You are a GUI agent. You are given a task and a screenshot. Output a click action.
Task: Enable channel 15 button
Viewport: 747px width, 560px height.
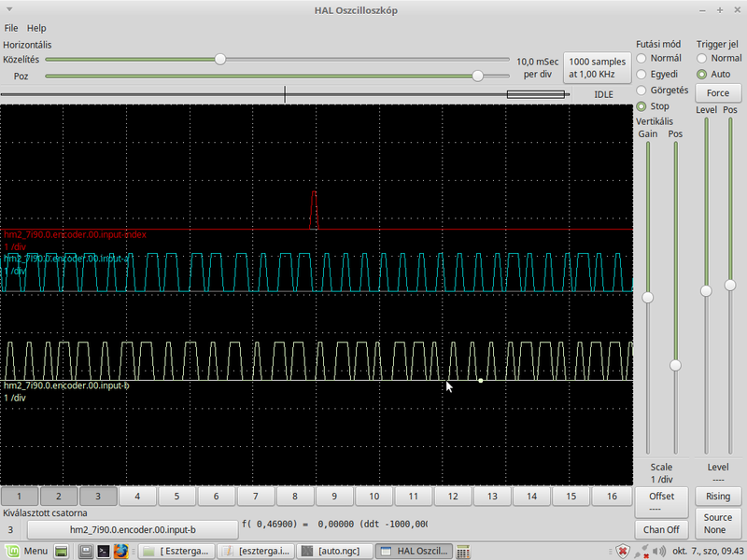pyautogui.click(x=571, y=497)
